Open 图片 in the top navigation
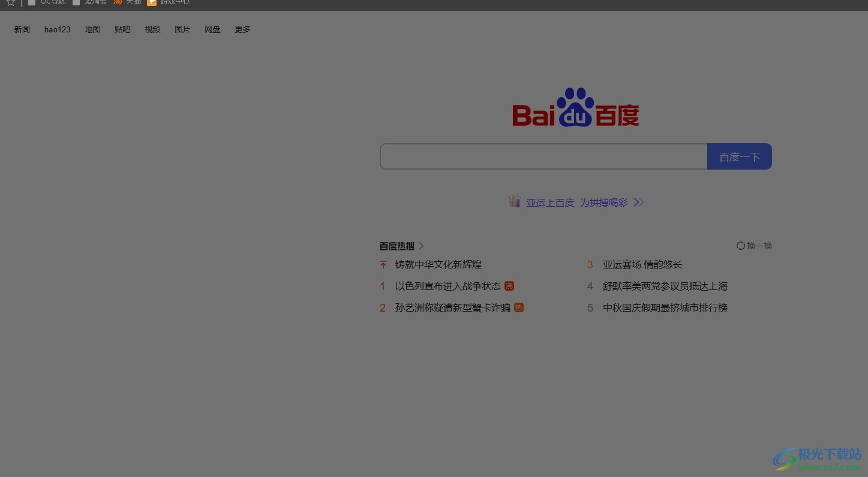 [x=182, y=29]
